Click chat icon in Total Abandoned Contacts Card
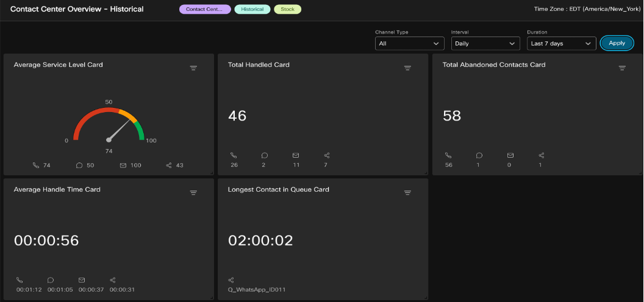The height and width of the screenshot is (302, 644). [479, 156]
